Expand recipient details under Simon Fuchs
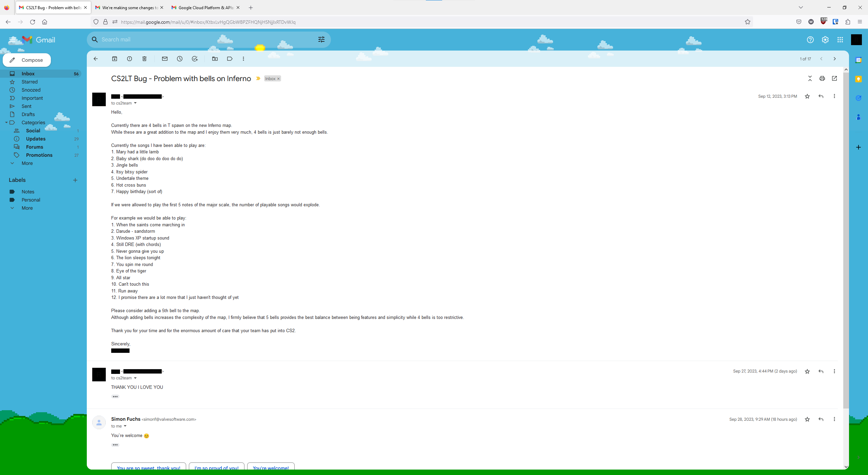The height and width of the screenshot is (475, 868). [x=125, y=426]
